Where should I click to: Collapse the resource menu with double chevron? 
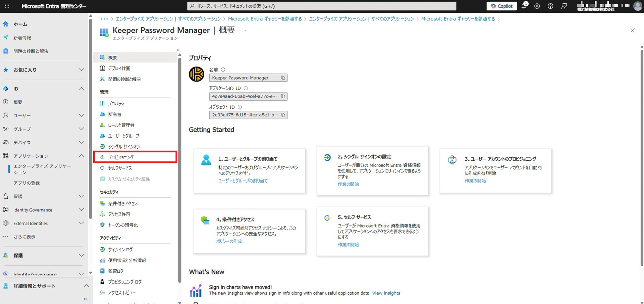click(178, 50)
